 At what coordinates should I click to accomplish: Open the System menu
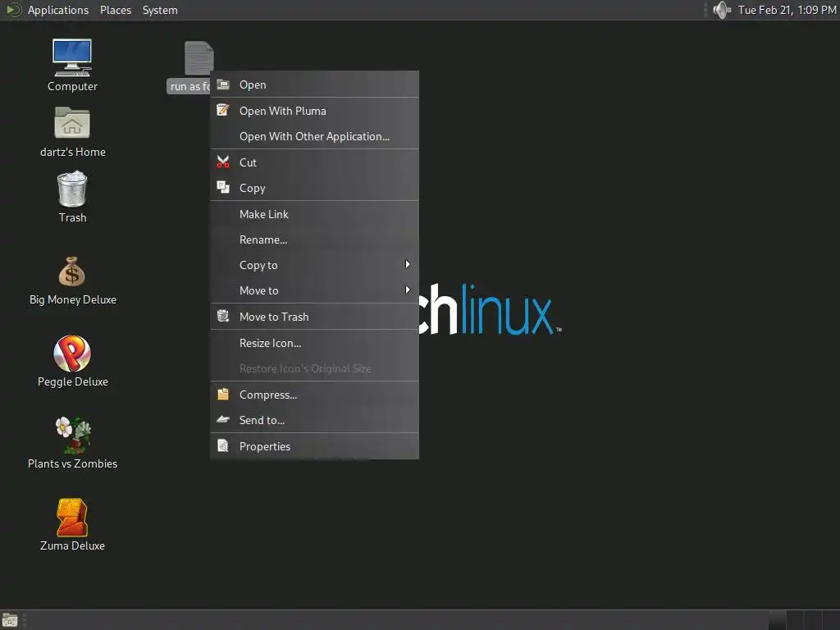(x=160, y=10)
